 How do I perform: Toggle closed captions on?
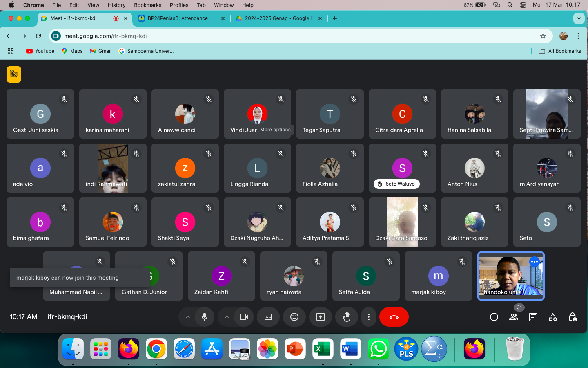click(x=268, y=317)
